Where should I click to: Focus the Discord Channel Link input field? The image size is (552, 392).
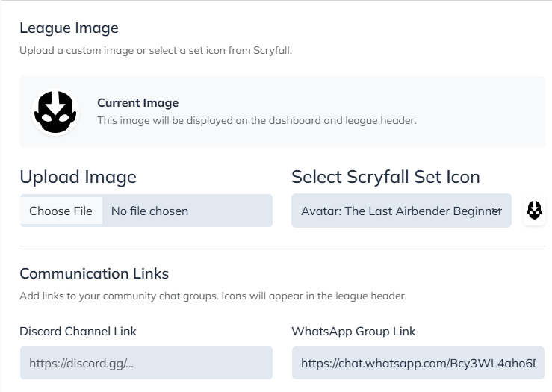[x=146, y=363]
